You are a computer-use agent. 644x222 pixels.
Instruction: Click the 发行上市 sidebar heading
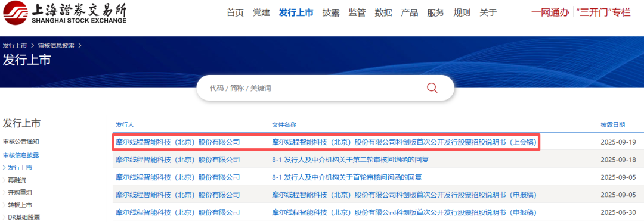[x=22, y=123]
